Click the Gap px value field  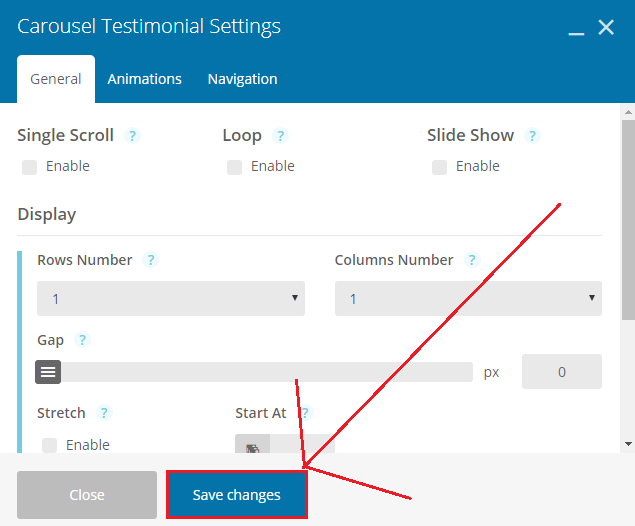562,372
